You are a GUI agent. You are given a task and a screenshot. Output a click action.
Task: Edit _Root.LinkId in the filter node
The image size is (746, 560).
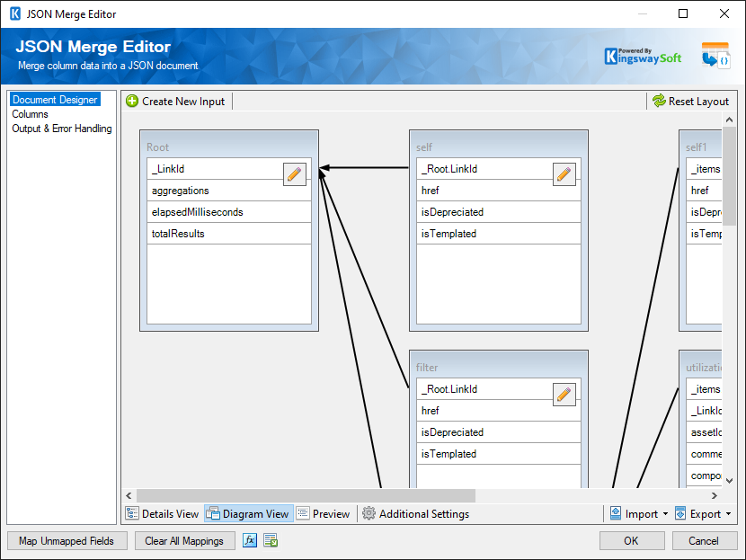564,395
